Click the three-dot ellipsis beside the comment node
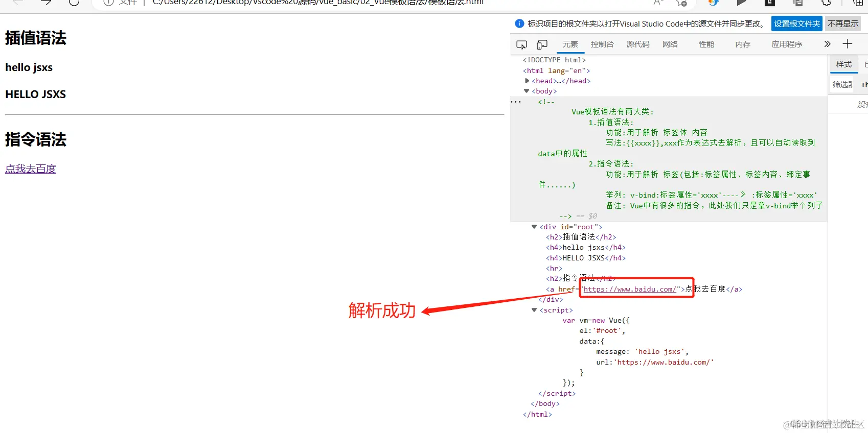Viewport: 868px width, 433px height. pyautogui.click(x=516, y=102)
